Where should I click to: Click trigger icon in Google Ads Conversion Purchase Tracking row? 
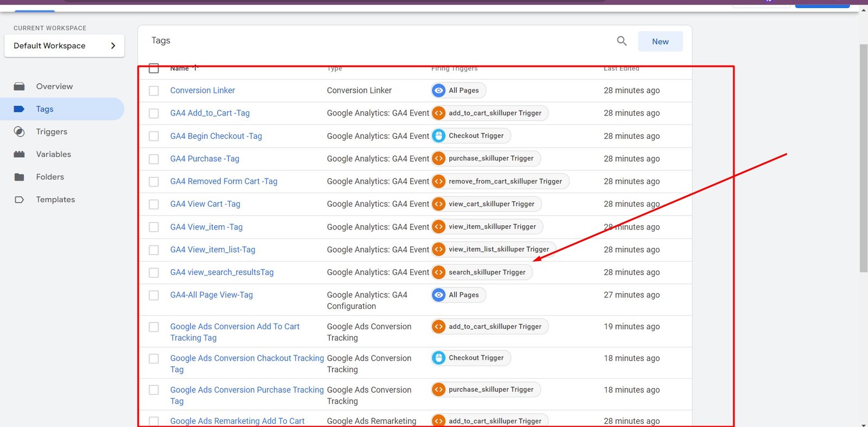point(439,390)
